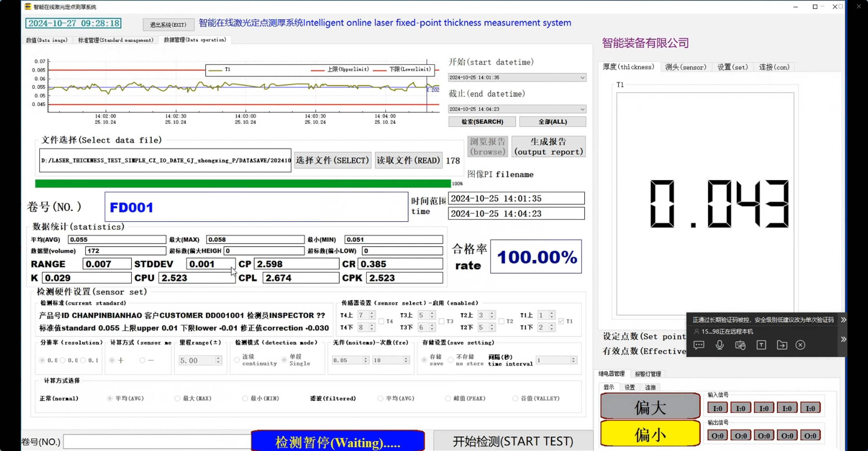Click the READ file button
This screenshot has height=451, width=868.
(x=408, y=160)
